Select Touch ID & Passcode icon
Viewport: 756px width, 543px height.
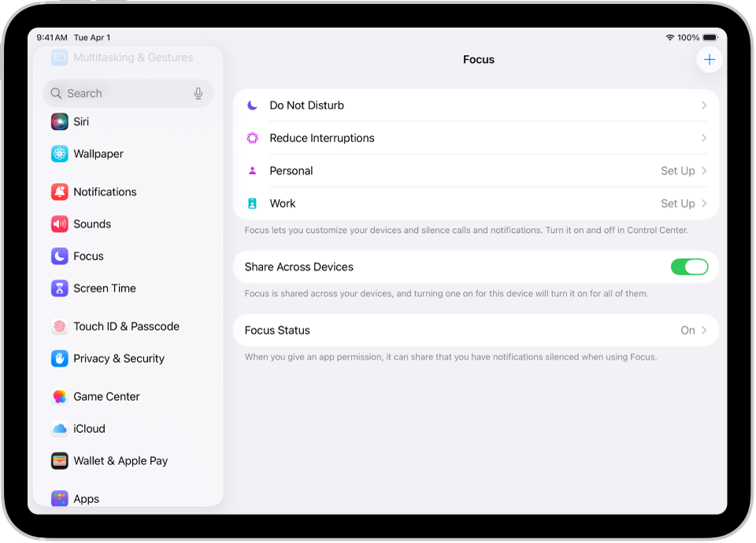[x=60, y=327]
